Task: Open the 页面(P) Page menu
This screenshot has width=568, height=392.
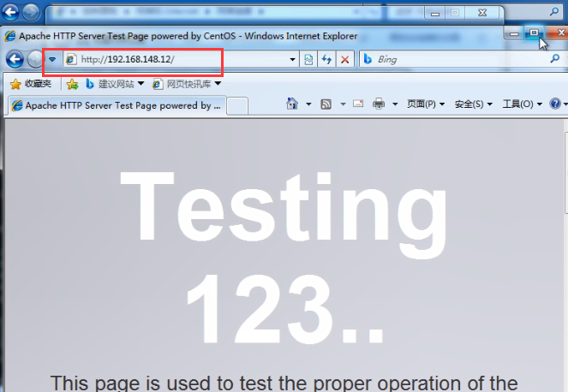Action: pyautogui.click(x=426, y=104)
